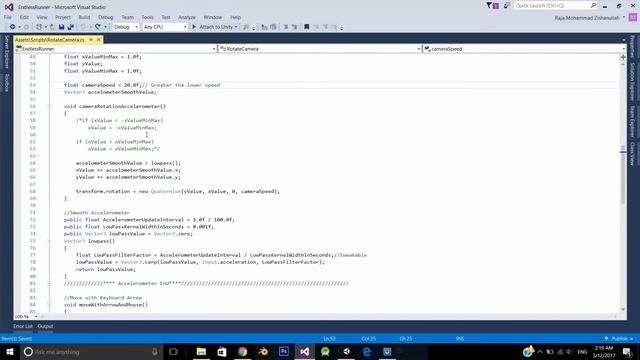The image size is (640, 360).
Task: Collapse the moveWithArrowAndMouse method outline
Action: pos(49,304)
